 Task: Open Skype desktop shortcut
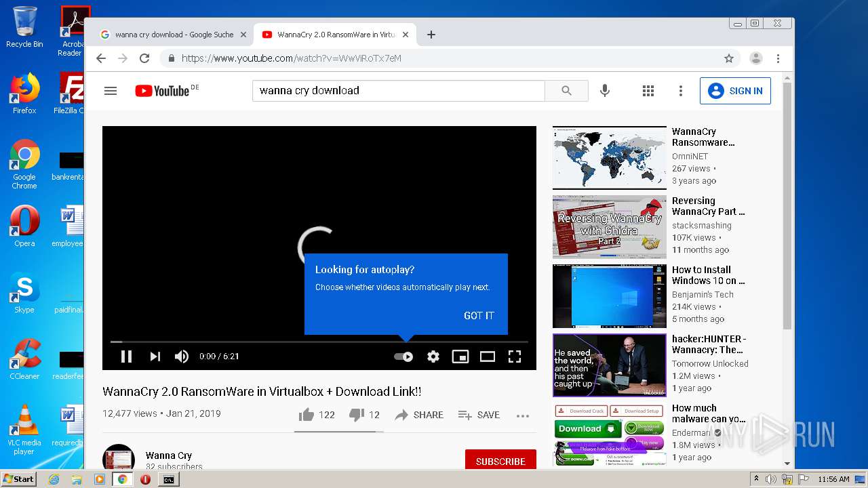24,293
